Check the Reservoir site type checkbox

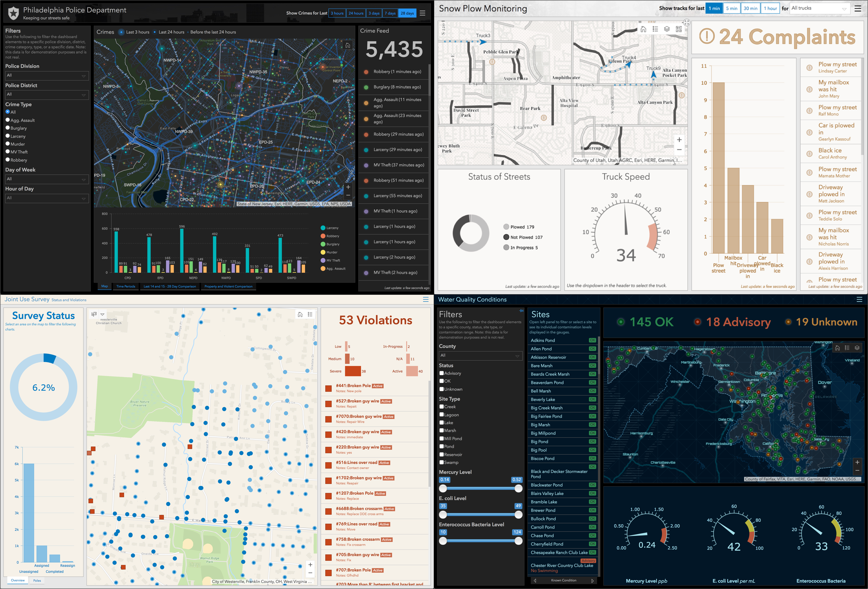click(442, 455)
